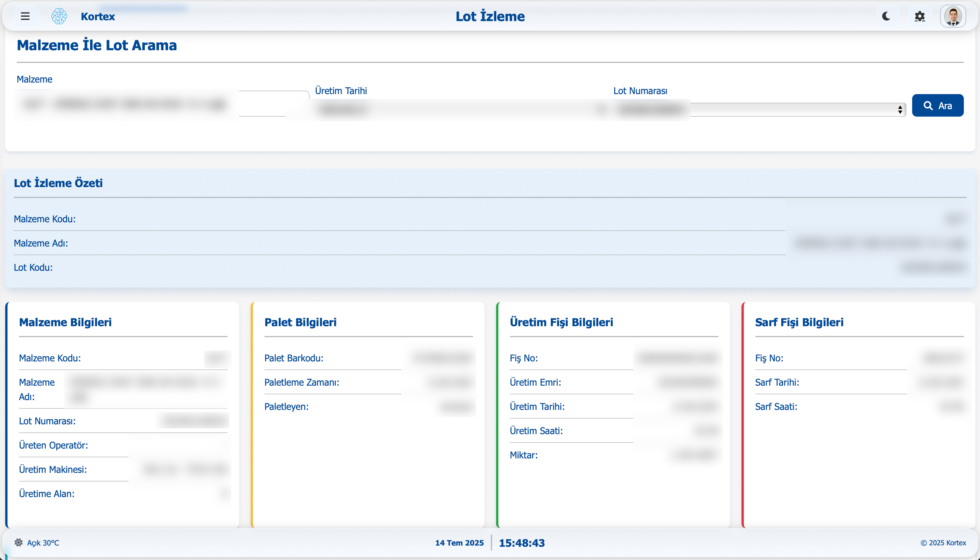
Task: Select the Üretim Fişi Bilgileri card heading
Action: pyautogui.click(x=561, y=322)
